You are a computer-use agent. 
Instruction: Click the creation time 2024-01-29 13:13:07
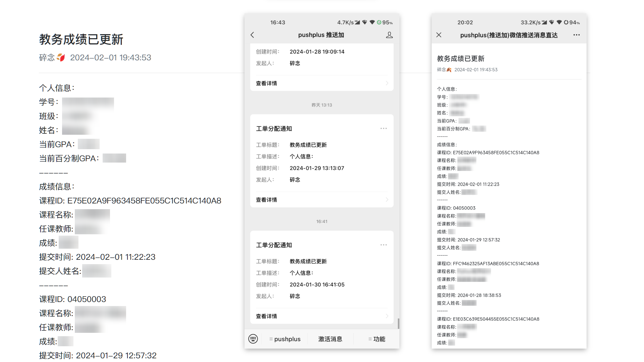coord(317,168)
